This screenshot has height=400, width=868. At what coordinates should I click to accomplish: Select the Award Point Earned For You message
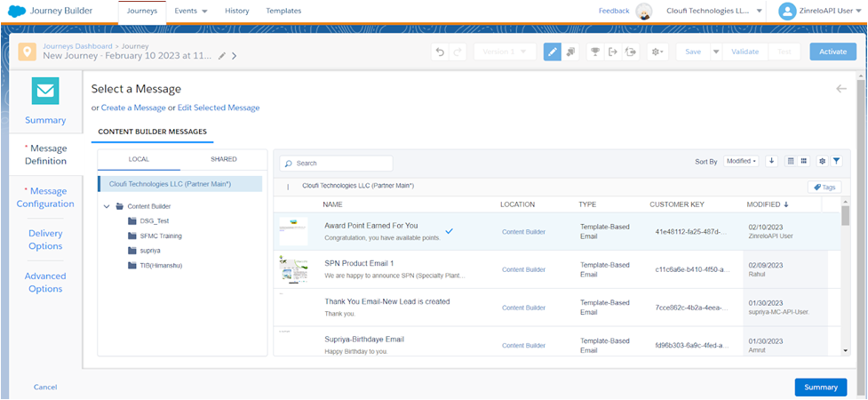[370, 226]
